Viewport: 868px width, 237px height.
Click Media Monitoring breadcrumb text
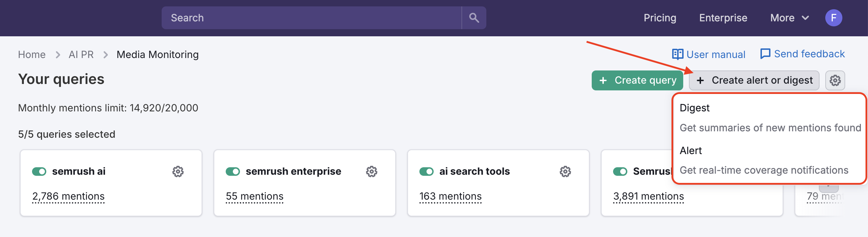point(158,54)
